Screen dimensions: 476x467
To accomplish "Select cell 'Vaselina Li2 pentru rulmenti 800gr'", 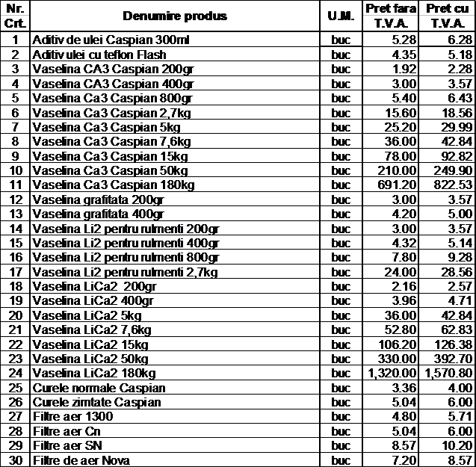I will click(x=175, y=257).
